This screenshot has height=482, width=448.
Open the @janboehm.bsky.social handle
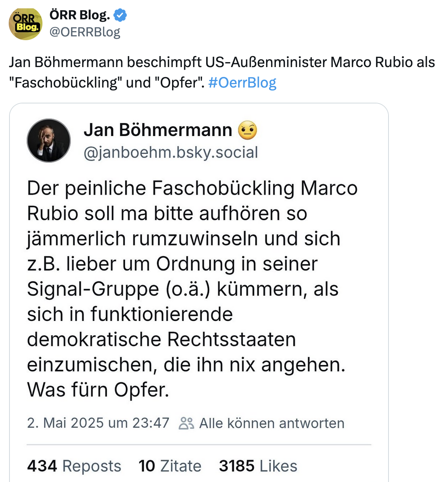171,152
